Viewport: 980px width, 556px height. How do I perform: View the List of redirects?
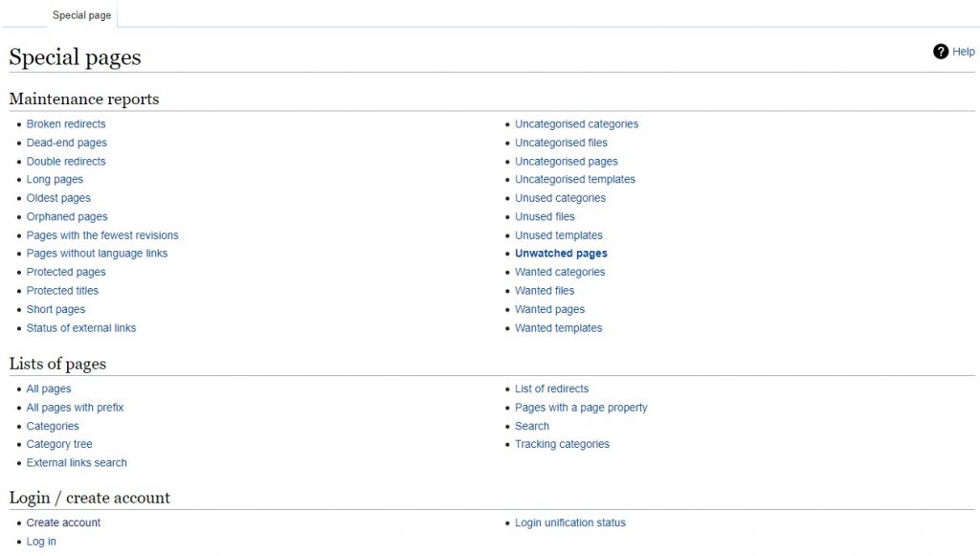pos(551,389)
